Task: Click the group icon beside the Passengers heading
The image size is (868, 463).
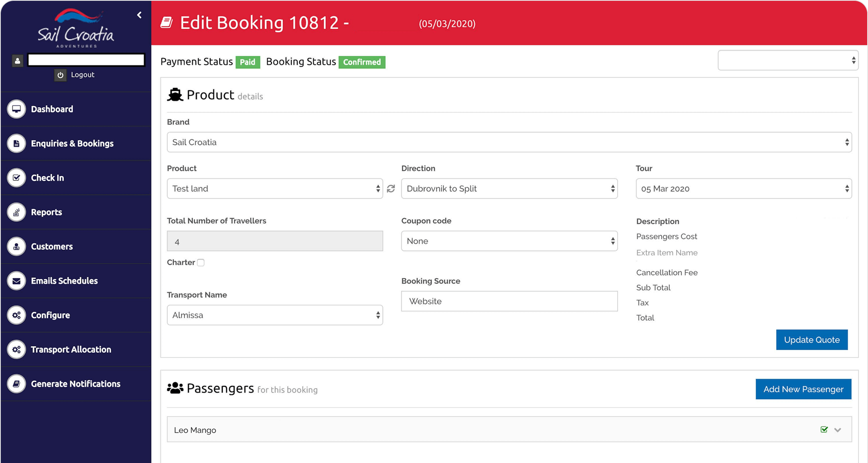Action: [x=175, y=388]
